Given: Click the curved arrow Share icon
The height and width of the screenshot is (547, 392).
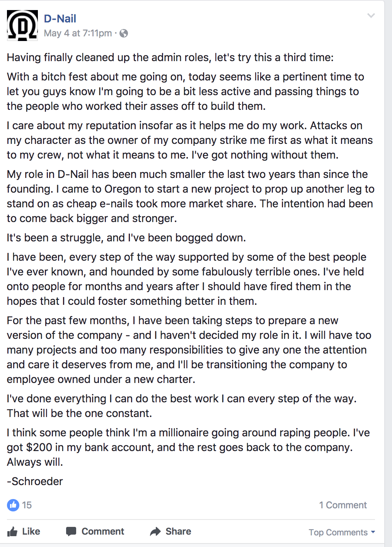Looking at the screenshot, I should (x=155, y=532).
